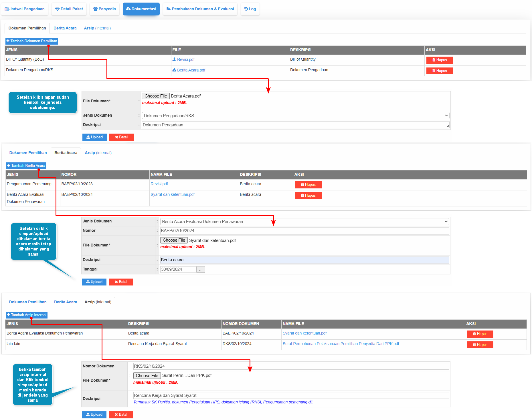
Task: Expand the Berita Acara Evaluasi Dokumen Penawaran dropdown
Action: tap(304, 222)
